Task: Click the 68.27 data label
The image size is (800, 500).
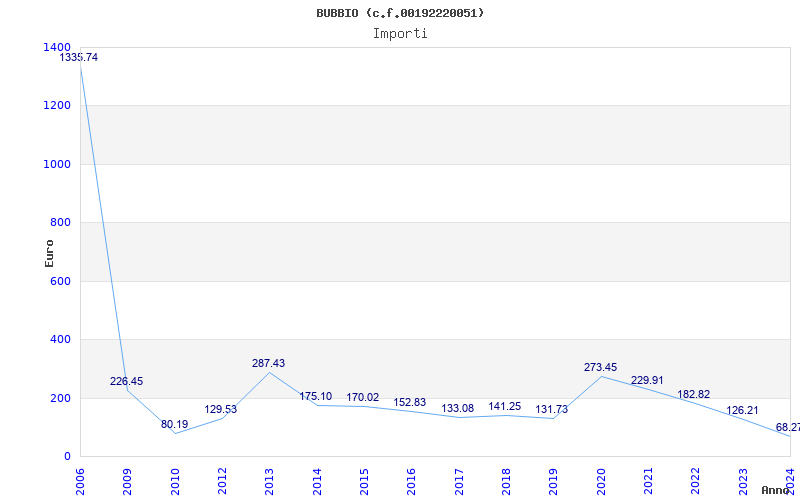Action: tap(788, 427)
